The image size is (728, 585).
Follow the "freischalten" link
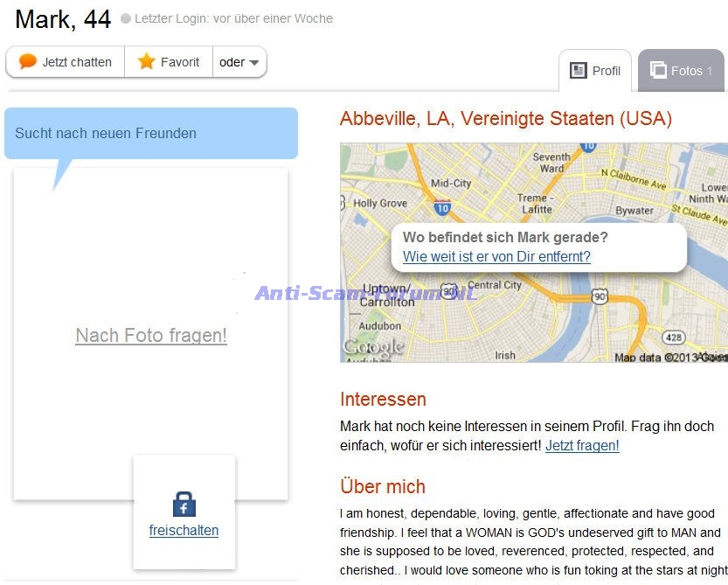tap(184, 531)
